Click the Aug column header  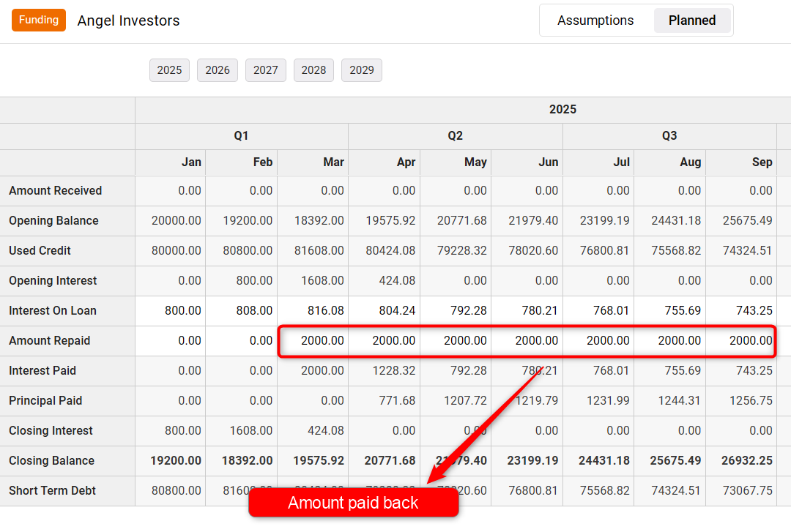691,162
